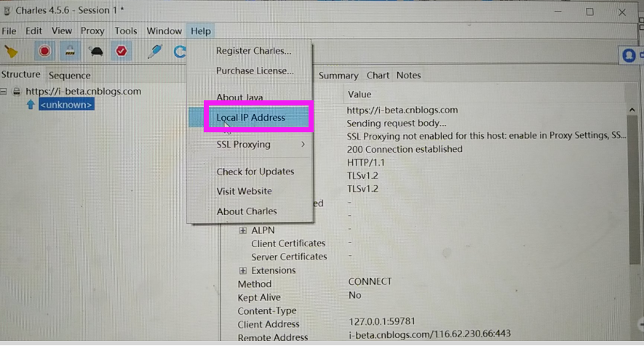Screen dimensions: 644x346
Task: Select the <unknown> request row
Action: tap(66, 105)
